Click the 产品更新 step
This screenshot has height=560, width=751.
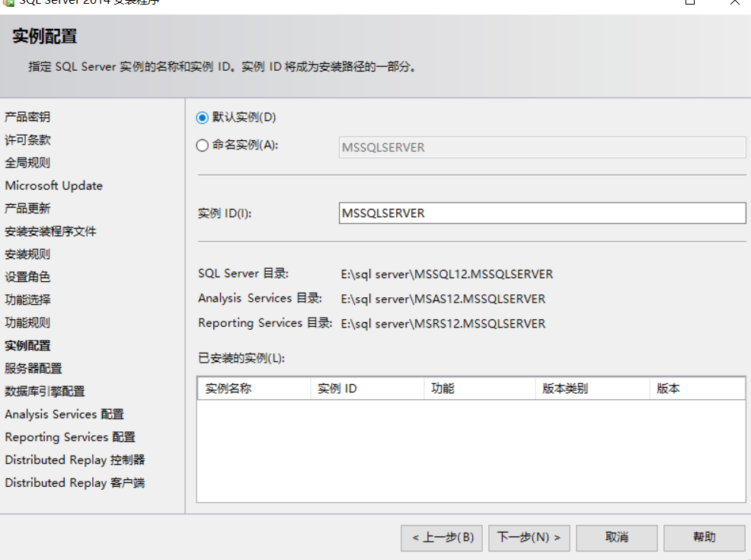(27, 209)
